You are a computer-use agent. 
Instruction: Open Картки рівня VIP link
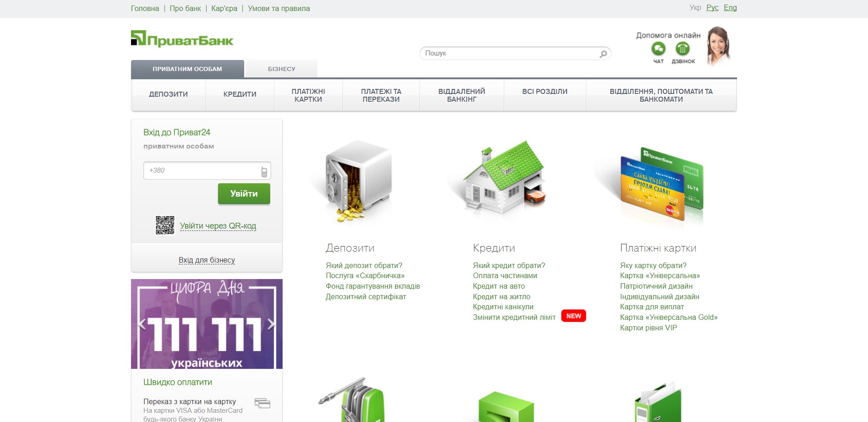pos(649,328)
